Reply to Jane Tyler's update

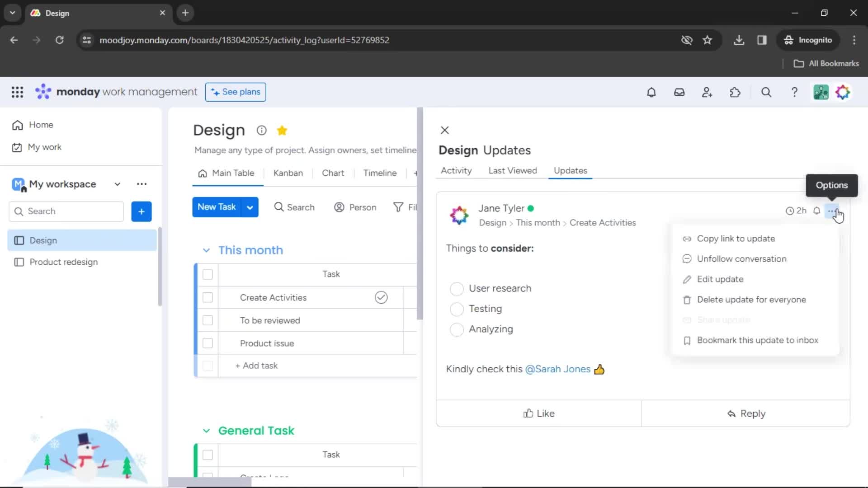click(x=746, y=413)
